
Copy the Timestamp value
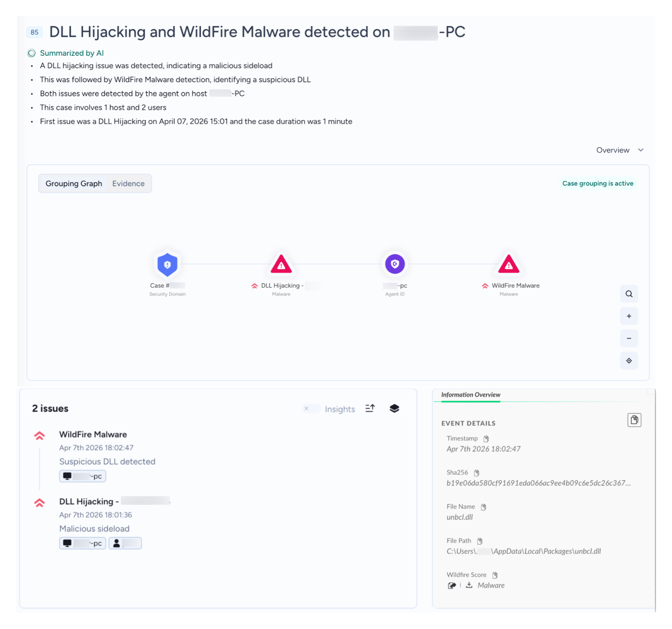[486, 439]
